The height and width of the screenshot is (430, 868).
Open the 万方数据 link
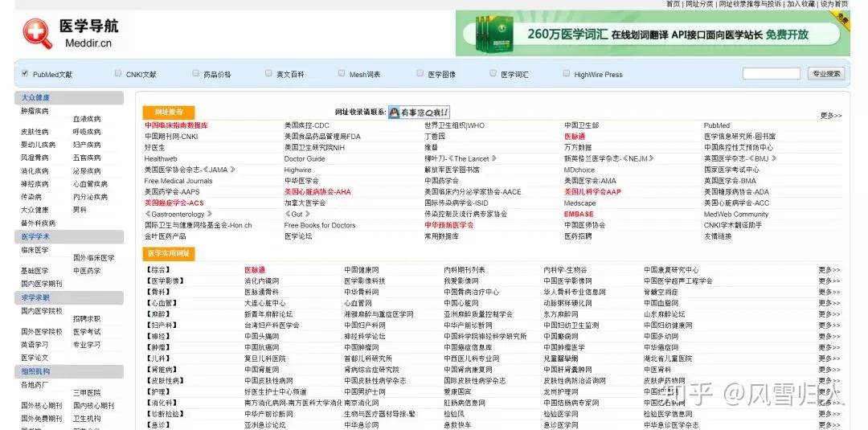578,148
